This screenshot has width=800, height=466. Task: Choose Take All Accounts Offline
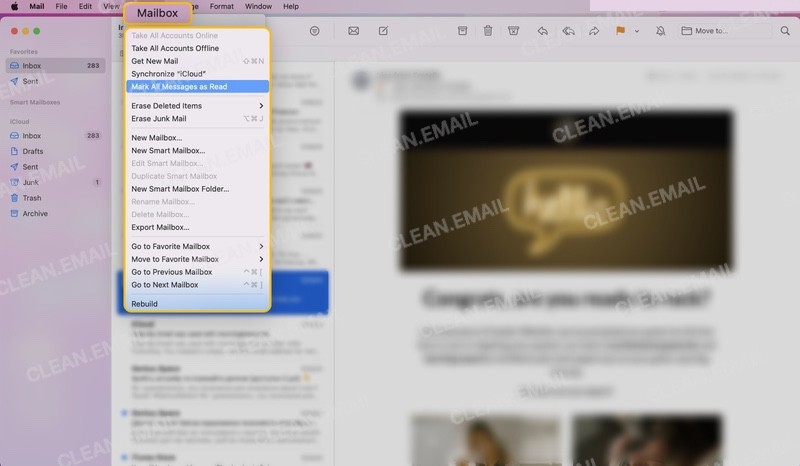(x=197, y=48)
